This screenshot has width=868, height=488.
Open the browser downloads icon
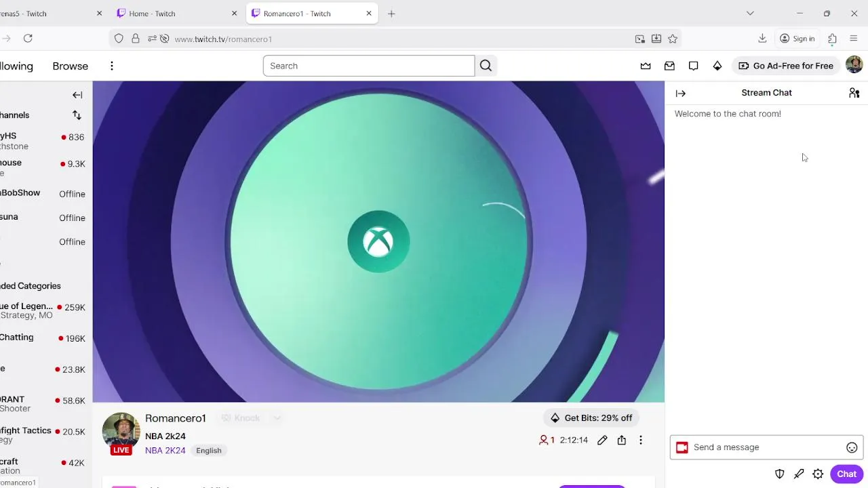coord(762,39)
